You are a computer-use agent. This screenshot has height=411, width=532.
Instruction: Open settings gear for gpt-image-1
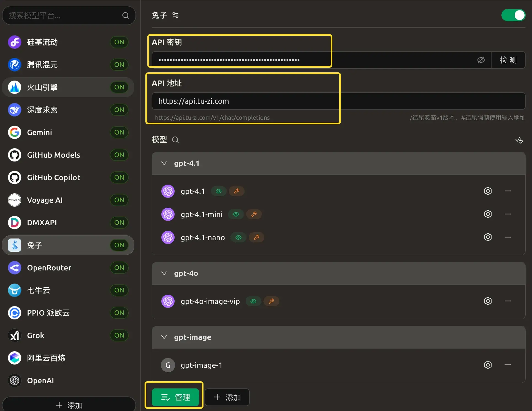488,365
